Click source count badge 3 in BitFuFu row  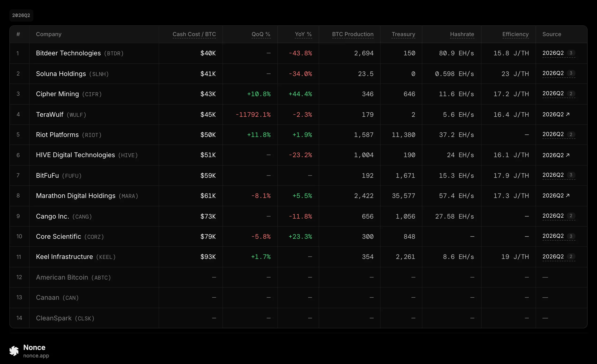[571, 175]
